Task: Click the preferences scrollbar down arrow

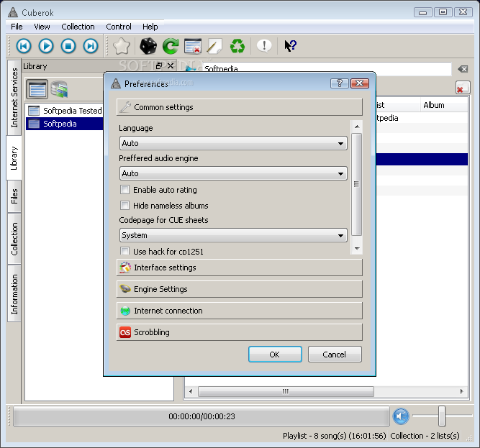Action: [357, 249]
